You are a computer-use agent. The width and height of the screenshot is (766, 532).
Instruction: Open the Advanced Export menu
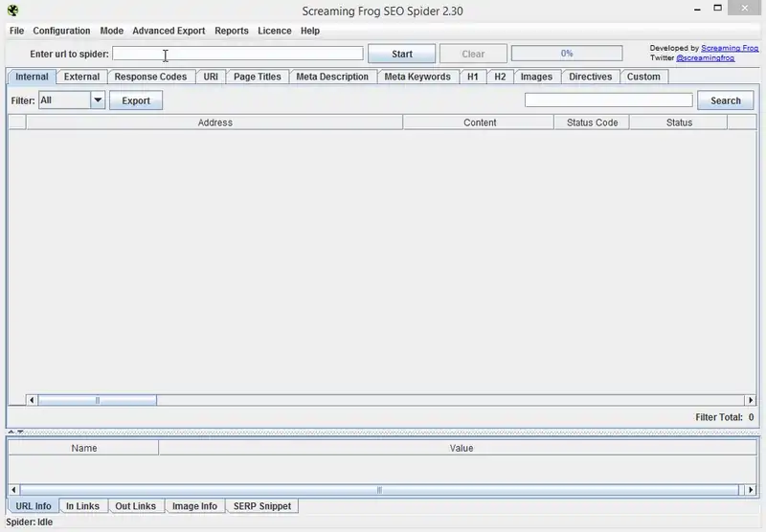click(169, 31)
